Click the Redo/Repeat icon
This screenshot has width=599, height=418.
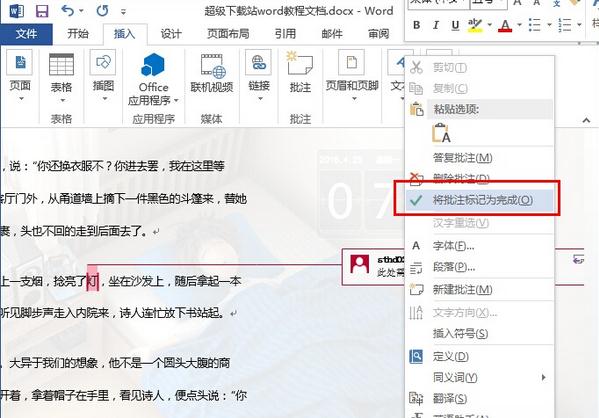tap(102, 11)
